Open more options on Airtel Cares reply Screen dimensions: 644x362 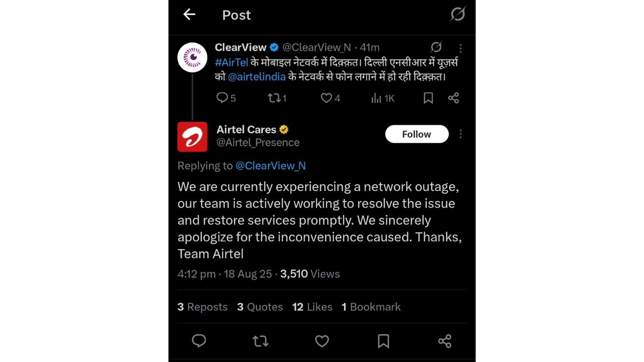point(460,134)
